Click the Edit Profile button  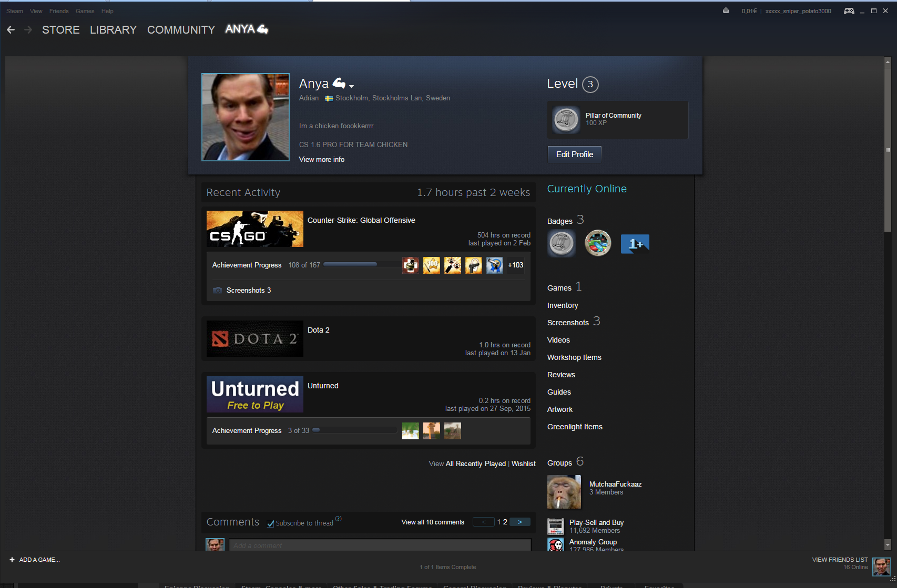point(575,154)
